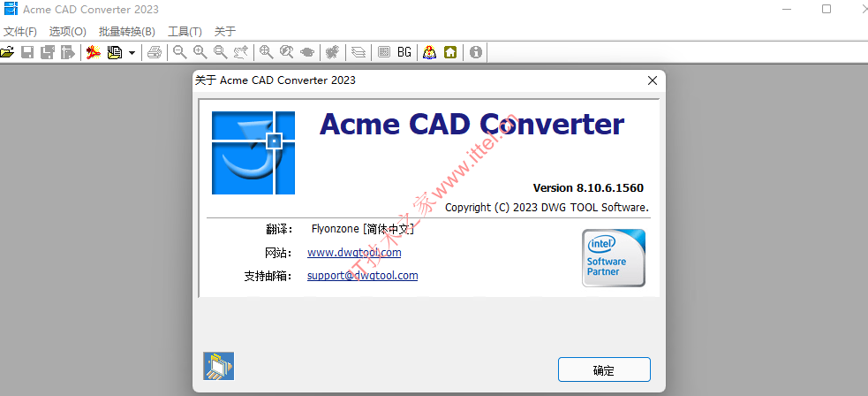Image resolution: width=868 pixels, height=396 pixels.
Task: Open the 批量转换(B) menu
Action: click(x=127, y=32)
